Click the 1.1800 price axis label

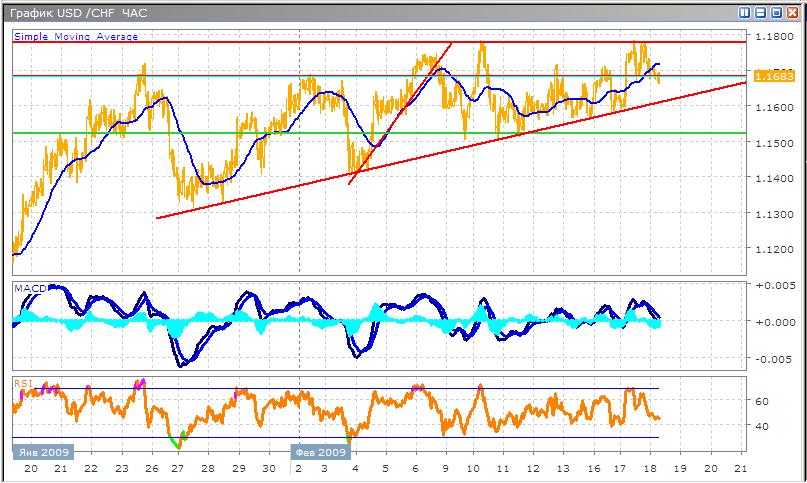click(776, 38)
